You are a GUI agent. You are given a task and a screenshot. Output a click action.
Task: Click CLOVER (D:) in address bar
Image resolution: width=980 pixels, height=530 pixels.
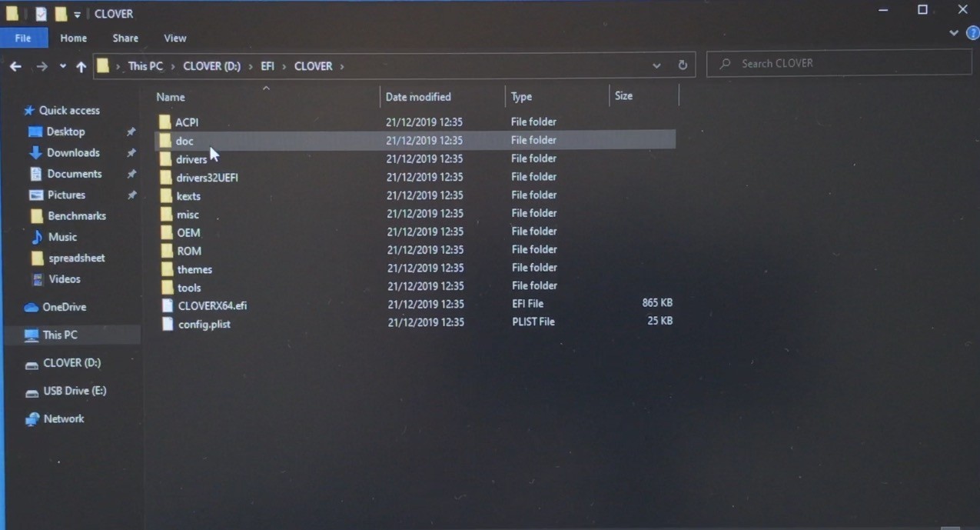click(212, 66)
